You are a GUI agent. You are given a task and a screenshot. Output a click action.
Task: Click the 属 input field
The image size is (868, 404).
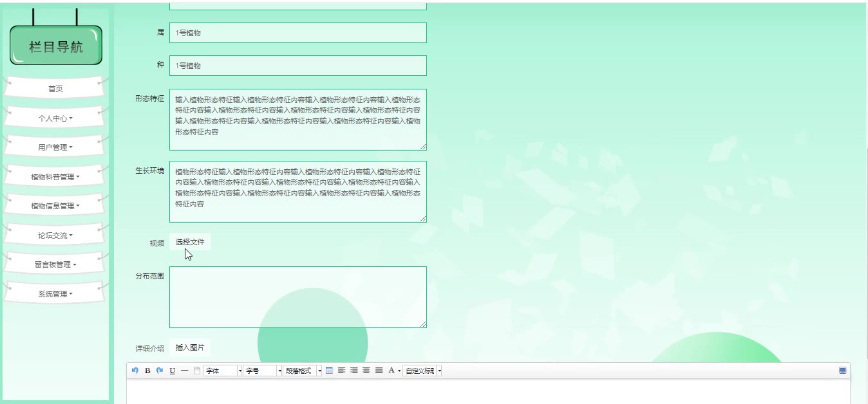pyautogui.click(x=298, y=33)
